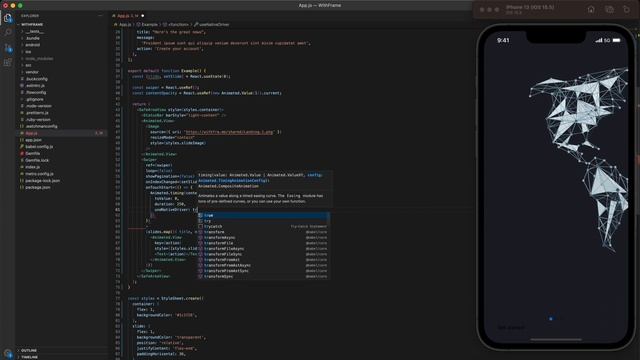Open the .flowconfig file
Image resolution: width=640 pixels, height=360 pixels.
pyautogui.click(x=61, y=92)
